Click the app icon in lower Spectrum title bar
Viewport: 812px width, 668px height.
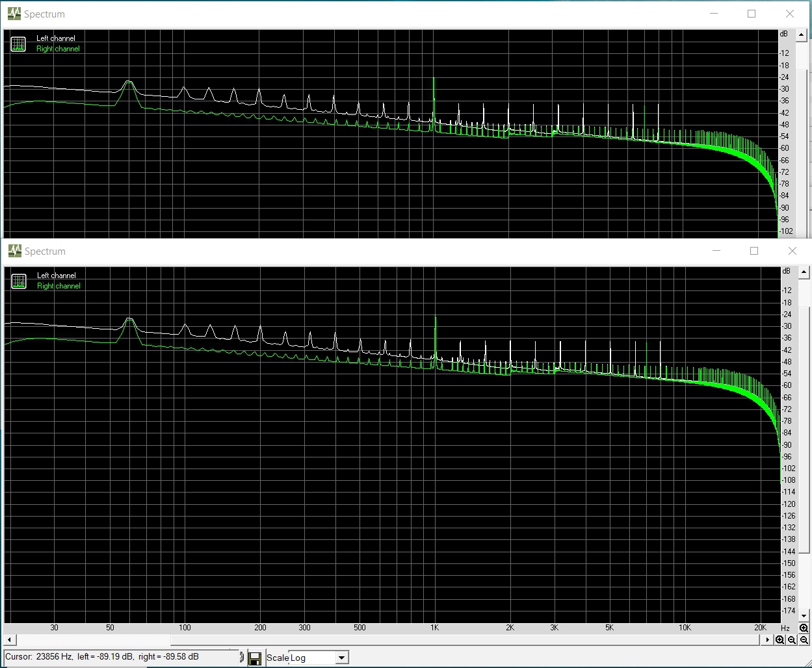coord(14,251)
